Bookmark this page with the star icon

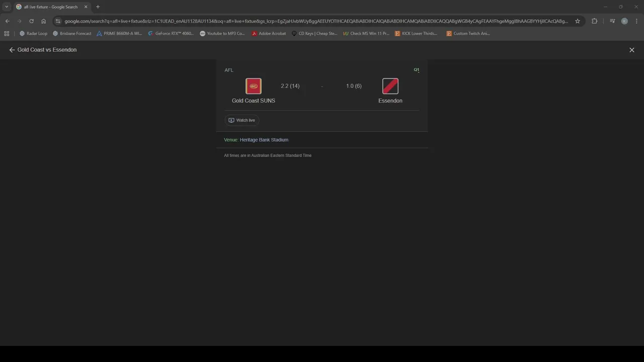tap(578, 21)
